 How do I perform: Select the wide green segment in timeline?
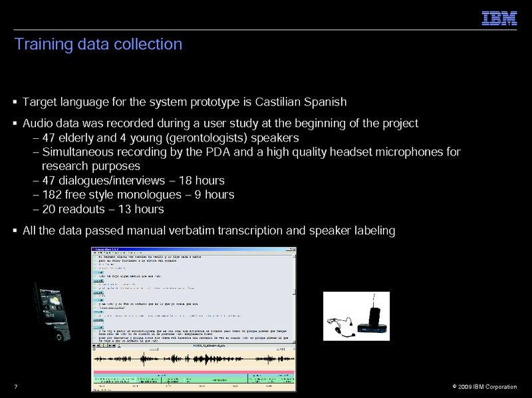[217, 379]
